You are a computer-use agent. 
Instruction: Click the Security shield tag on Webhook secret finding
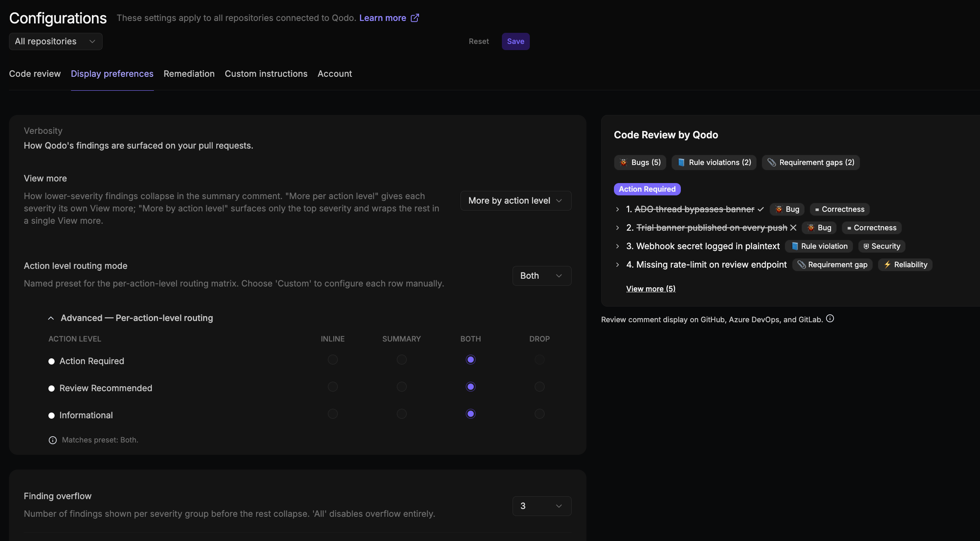click(882, 246)
